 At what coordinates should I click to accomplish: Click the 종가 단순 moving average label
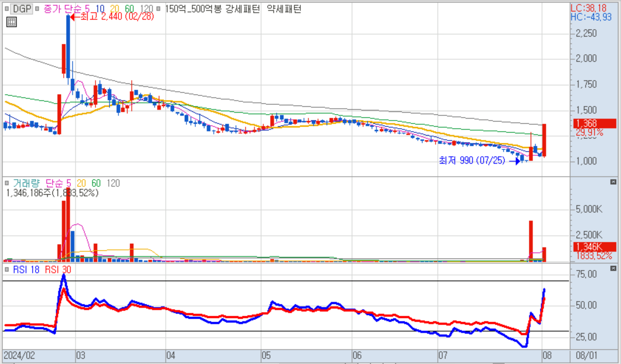pyautogui.click(x=62, y=9)
